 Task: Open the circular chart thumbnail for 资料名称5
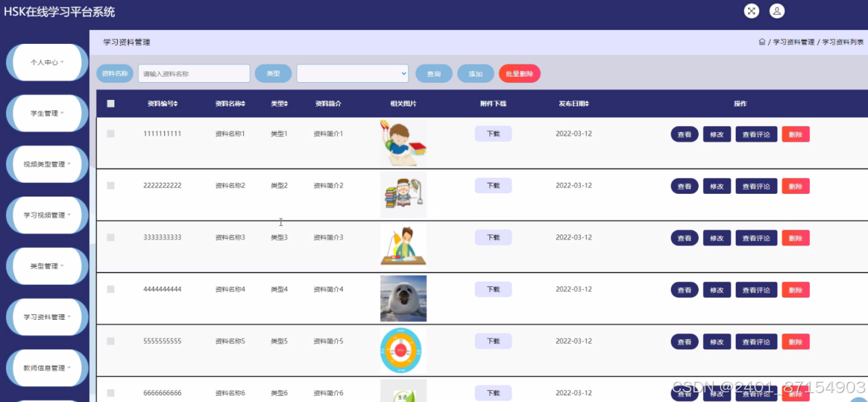404,351
